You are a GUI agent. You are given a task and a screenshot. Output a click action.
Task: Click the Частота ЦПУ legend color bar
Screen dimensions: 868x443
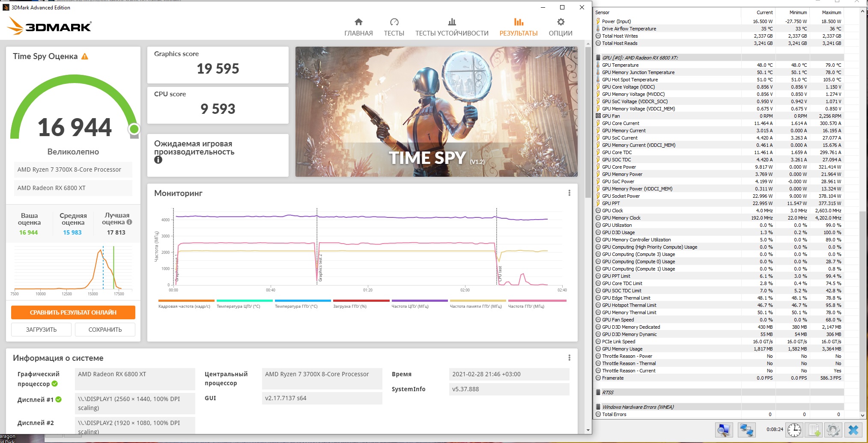(x=420, y=300)
